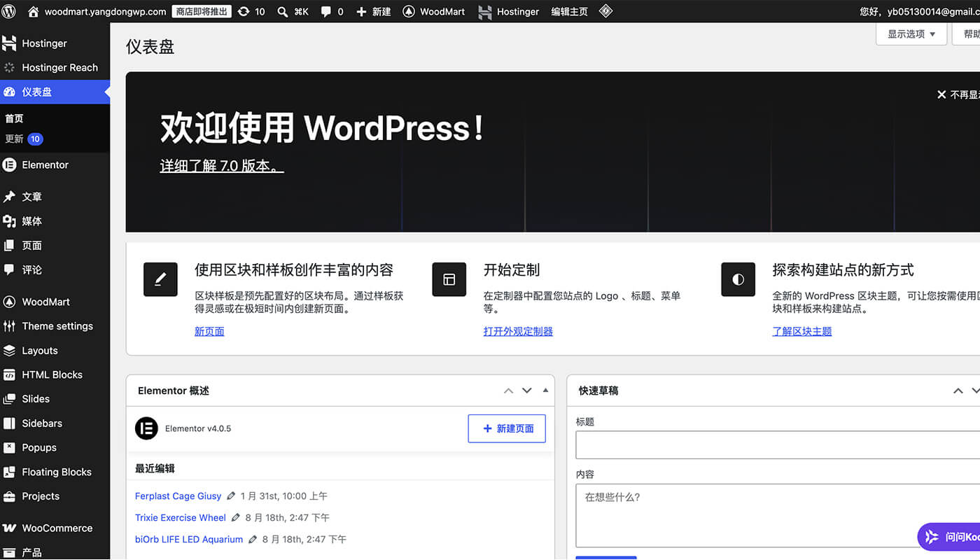Open 页面 pages menu
The width and height of the screenshot is (980, 560).
point(55,246)
